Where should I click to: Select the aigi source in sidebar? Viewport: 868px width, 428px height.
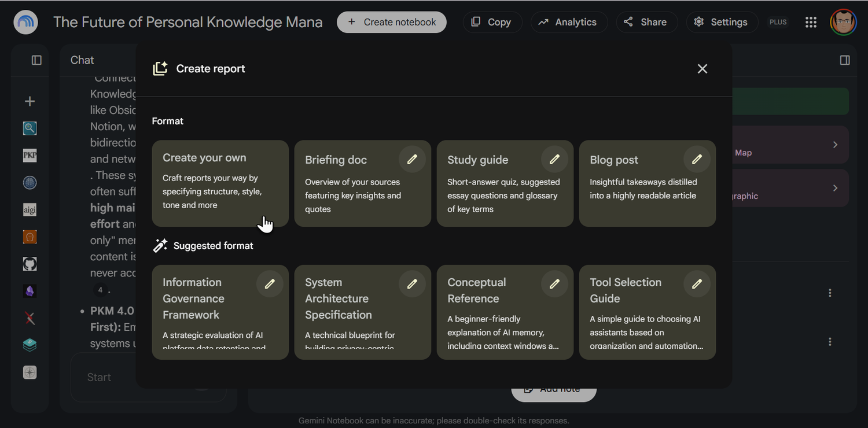(30, 210)
